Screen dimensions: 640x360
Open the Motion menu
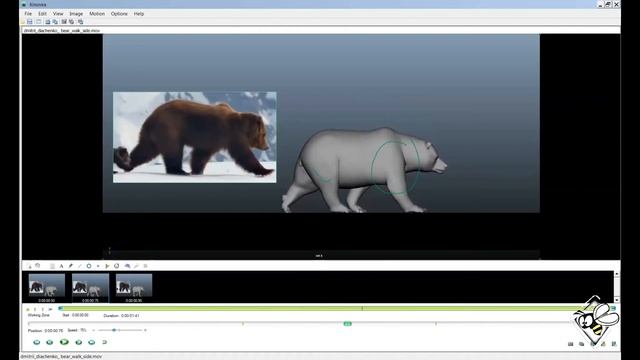97,14
